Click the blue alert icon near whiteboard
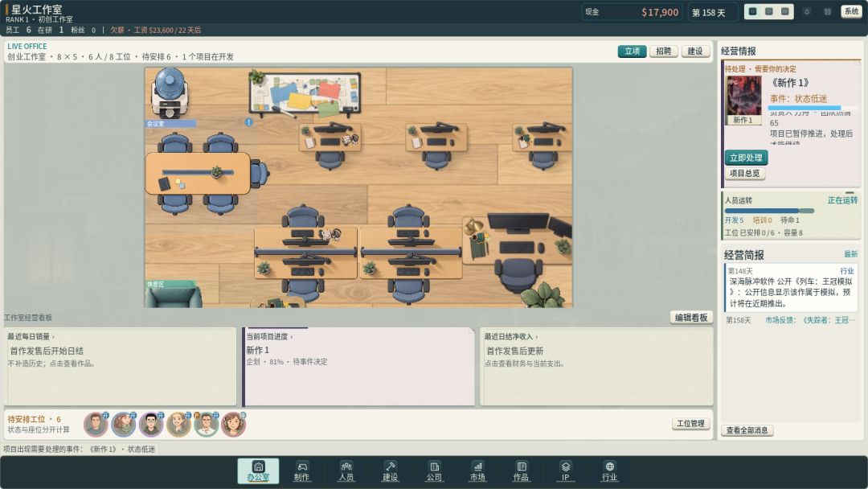This screenshot has height=489, width=868. pyautogui.click(x=249, y=122)
